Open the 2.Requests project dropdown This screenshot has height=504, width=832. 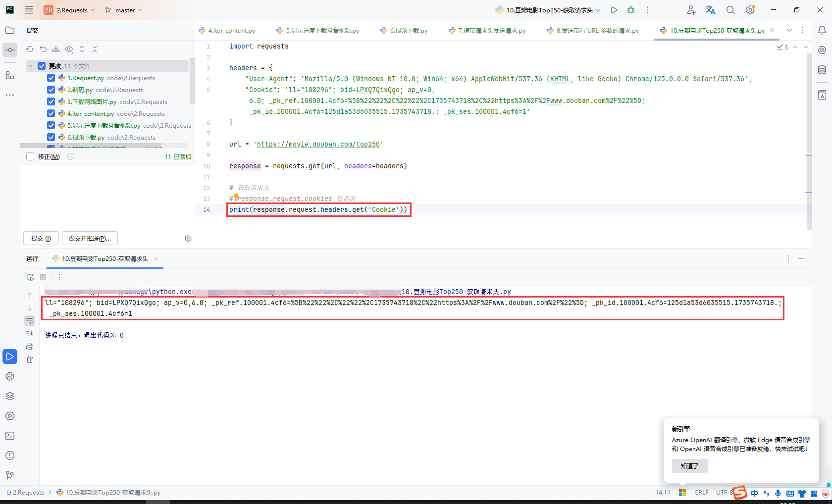click(x=69, y=10)
